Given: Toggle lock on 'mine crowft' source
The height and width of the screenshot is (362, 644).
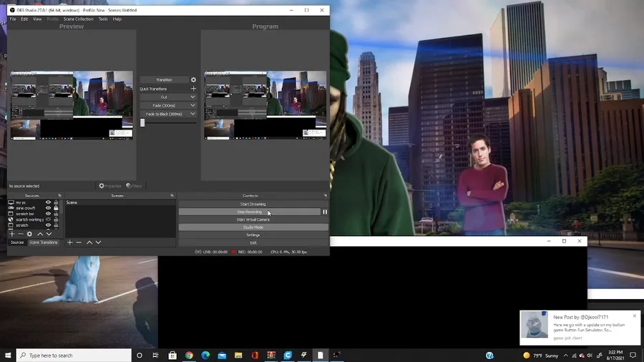Looking at the screenshot, I should 56,208.
